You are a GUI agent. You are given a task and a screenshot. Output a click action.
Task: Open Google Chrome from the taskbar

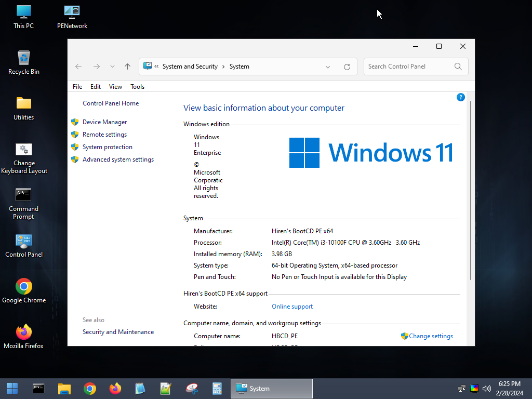tap(89, 388)
